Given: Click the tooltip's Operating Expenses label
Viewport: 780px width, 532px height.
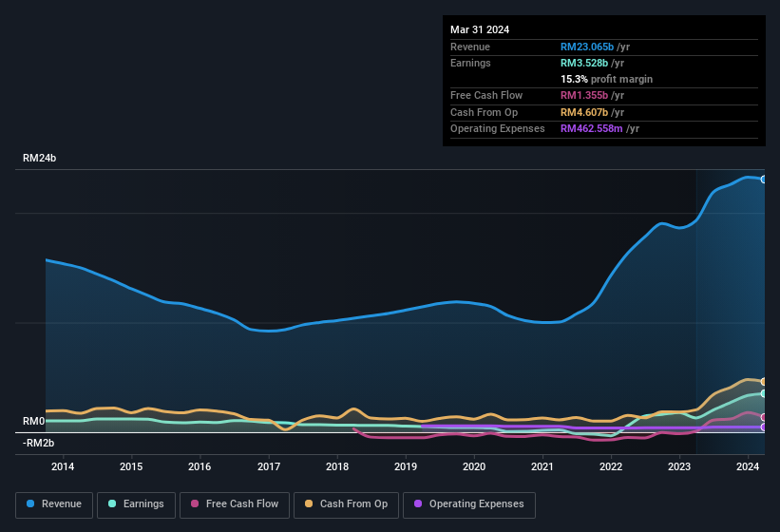Looking at the screenshot, I should click(498, 128).
